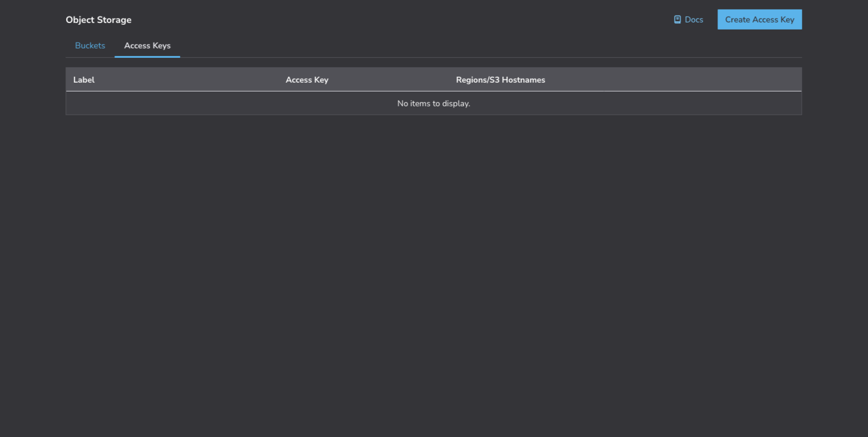The width and height of the screenshot is (868, 437).
Task: Click the Create Access Key button
Action: coord(759,19)
